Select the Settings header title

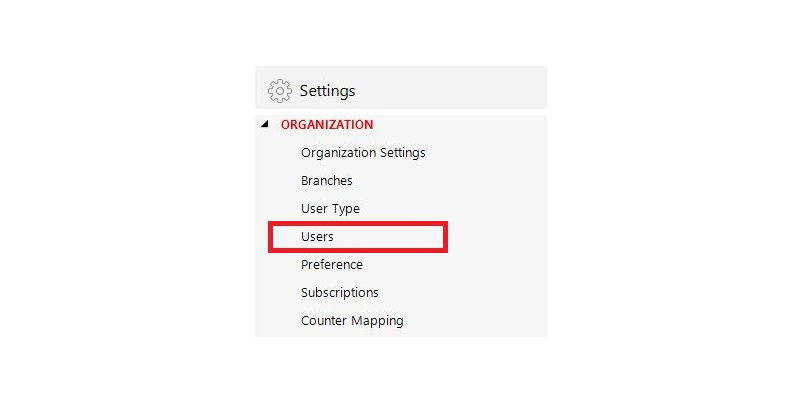pos(327,91)
